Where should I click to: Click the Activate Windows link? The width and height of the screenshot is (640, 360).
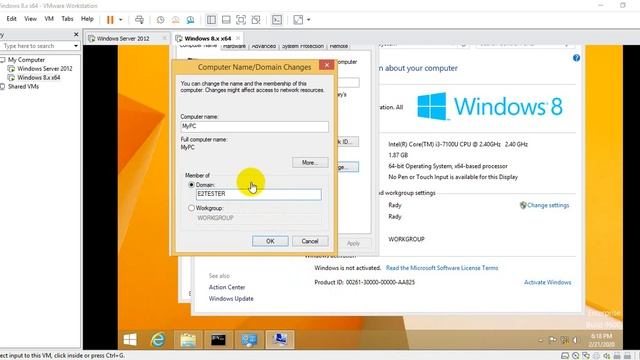coord(548,282)
